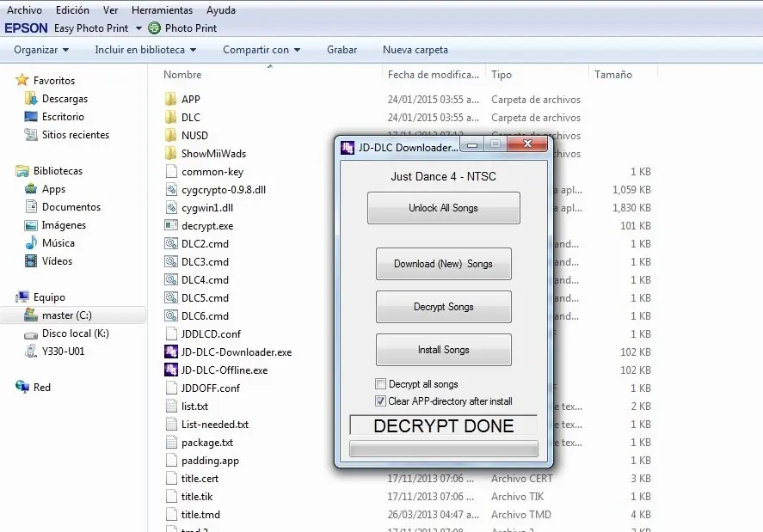Screen dimensions: 763x532
Task: Open the Edición menu
Action: pos(72,9)
